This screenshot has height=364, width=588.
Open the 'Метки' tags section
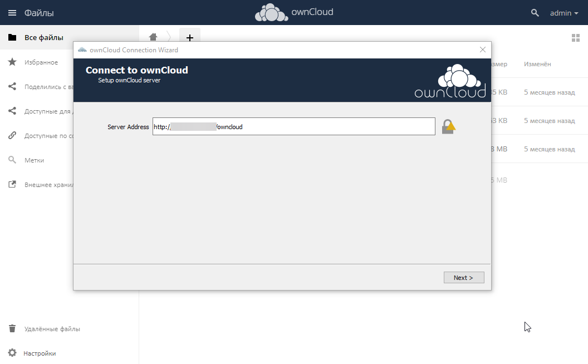pyautogui.click(x=34, y=160)
